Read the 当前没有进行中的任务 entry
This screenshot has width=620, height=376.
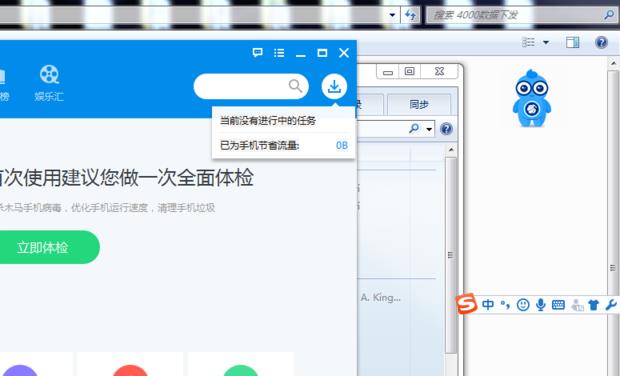[x=268, y=121]
